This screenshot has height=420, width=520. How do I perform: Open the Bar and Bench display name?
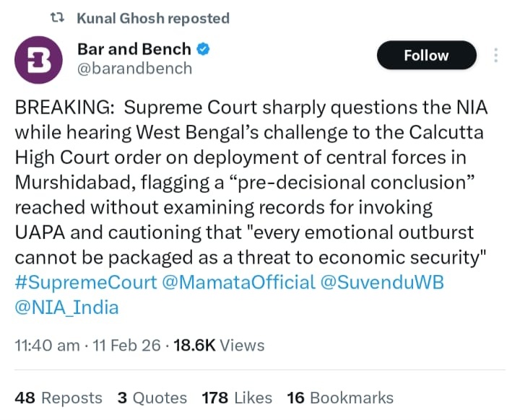[134, 49]
